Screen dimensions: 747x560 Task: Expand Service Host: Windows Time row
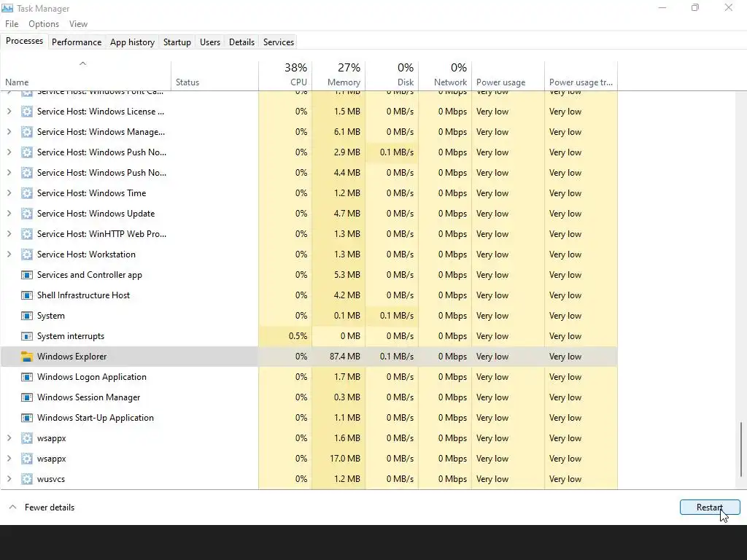point(9,192)
